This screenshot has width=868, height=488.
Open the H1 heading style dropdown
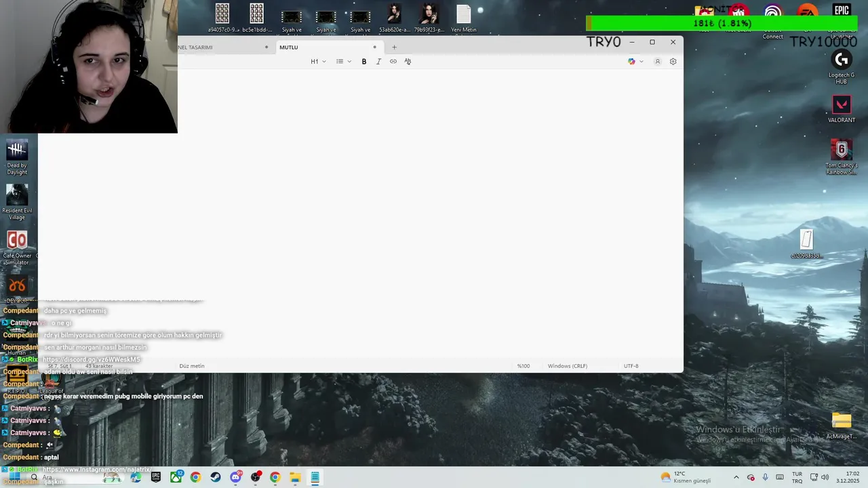pyautogui.click(x=318, y=62)
